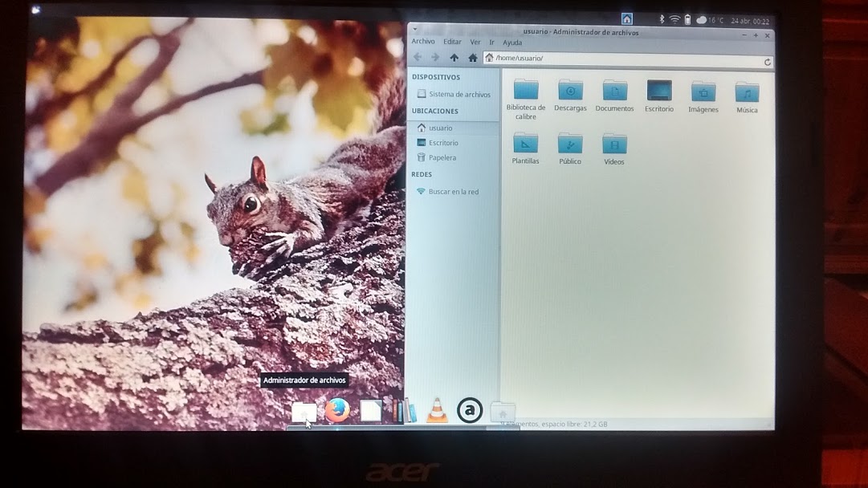The height and width of the screenshot is (488, 868).
Task: Open the Editar menu
Action: pos(452,42)
